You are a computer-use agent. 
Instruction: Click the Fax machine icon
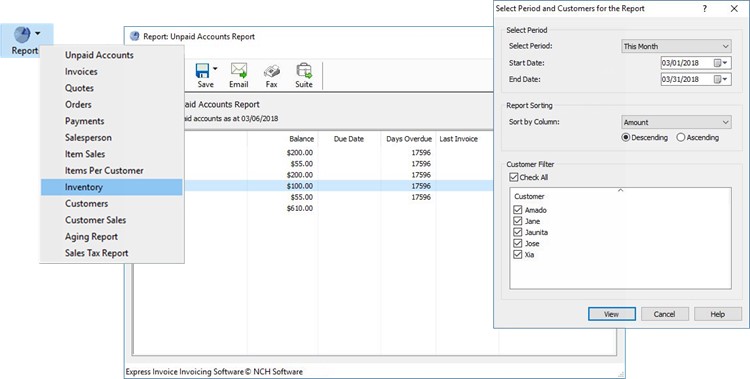[x=271, y=71]
